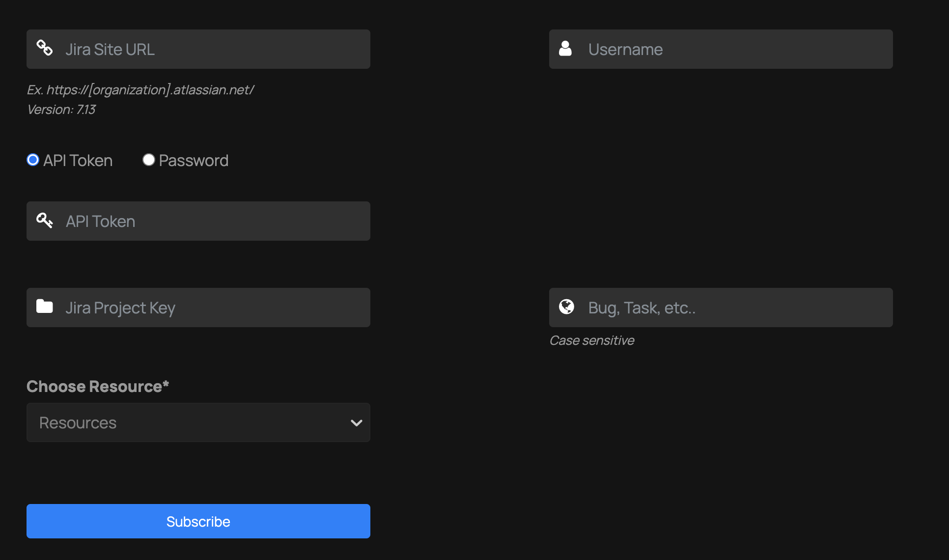Focus the API Token text field
Viewport: 949px width, 560px height.
[198, 221]
